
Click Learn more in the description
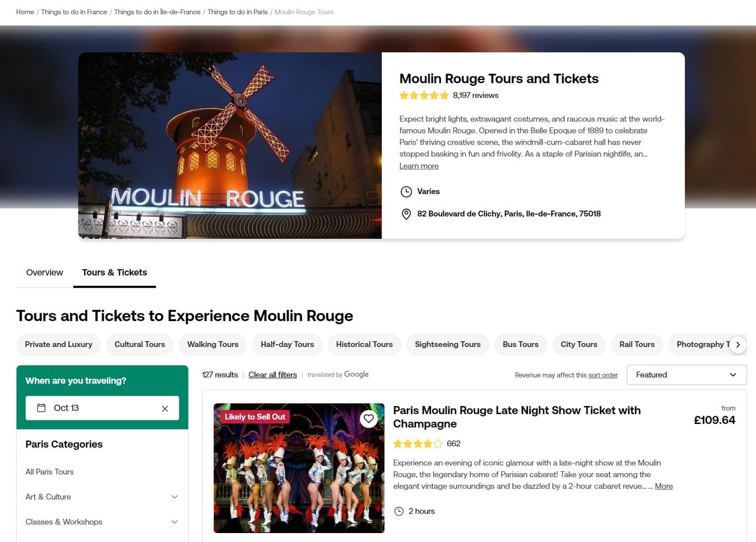tap(419, 166)
